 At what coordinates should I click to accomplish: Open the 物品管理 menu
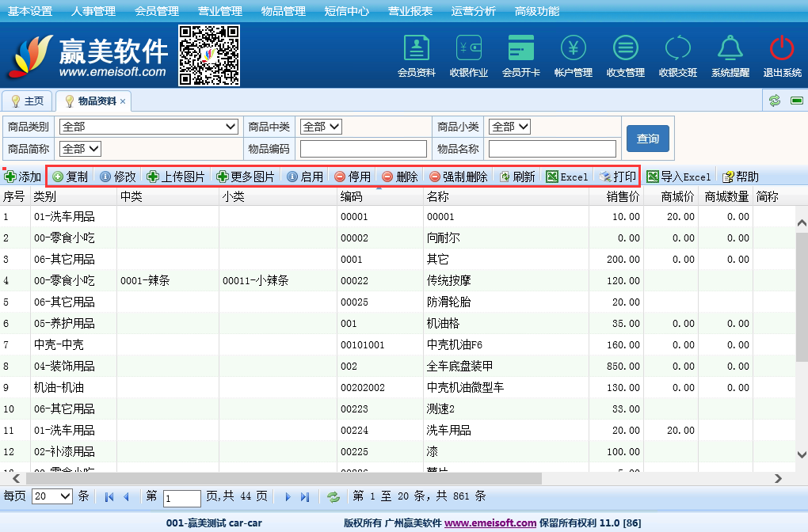pos(283,11)
